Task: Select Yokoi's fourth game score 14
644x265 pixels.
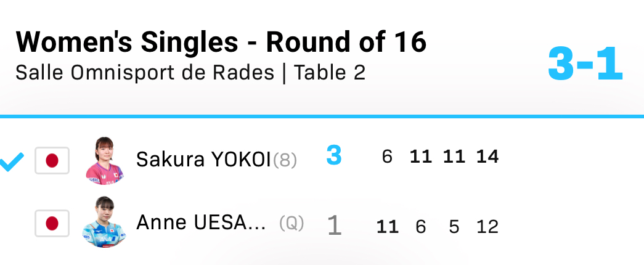Action: pos(487,157)
